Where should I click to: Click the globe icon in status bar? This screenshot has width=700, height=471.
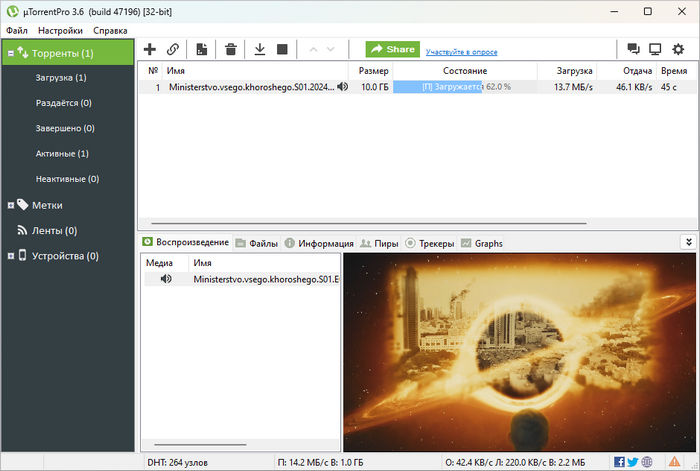tap(647, 462)
